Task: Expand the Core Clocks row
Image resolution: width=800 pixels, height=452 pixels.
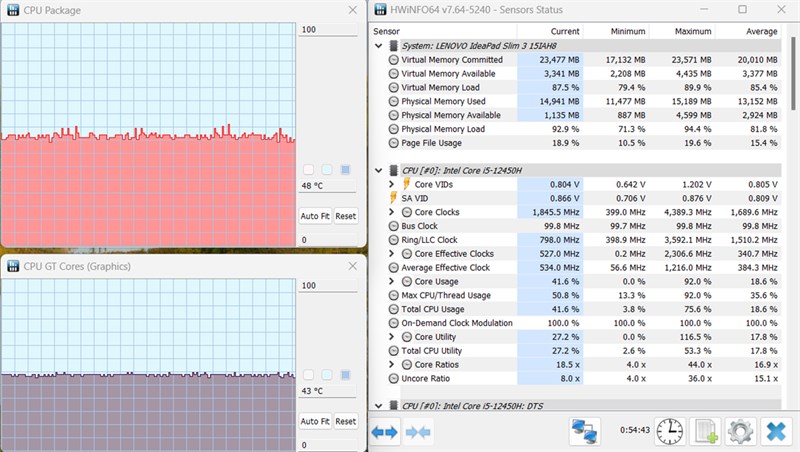Action: [391, 212]
